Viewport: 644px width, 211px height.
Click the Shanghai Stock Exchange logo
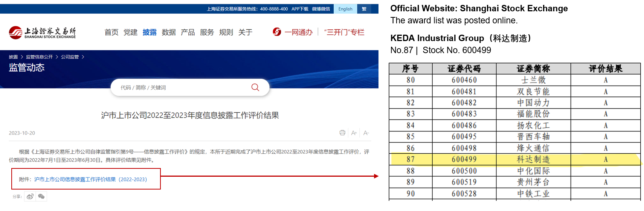(42, 32)
